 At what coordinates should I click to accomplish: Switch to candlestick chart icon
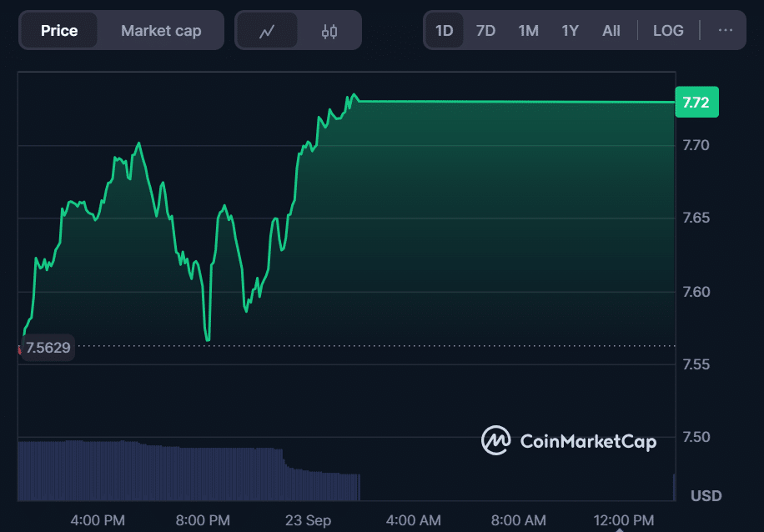[x=329, y=31]
